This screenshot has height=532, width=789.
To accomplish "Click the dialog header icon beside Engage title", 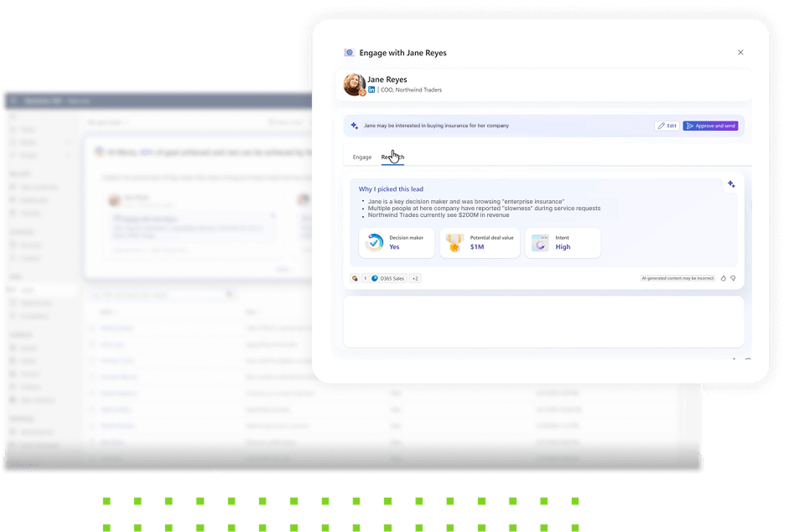I will click(x=349, y=52).
